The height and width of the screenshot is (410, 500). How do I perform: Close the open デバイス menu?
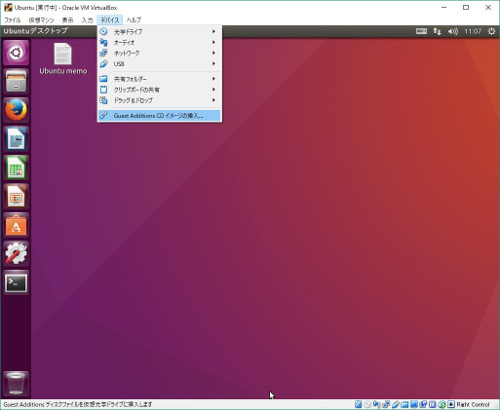click(x=110, y=20)
